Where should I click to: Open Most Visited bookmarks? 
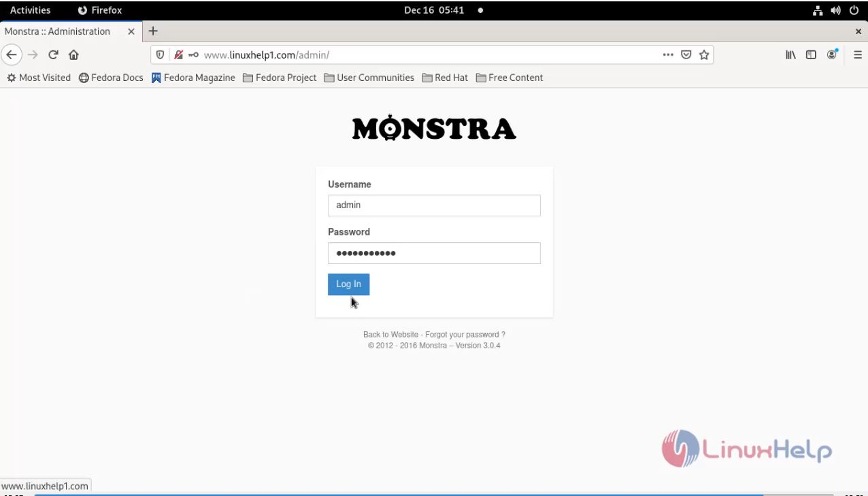[39, 78]
